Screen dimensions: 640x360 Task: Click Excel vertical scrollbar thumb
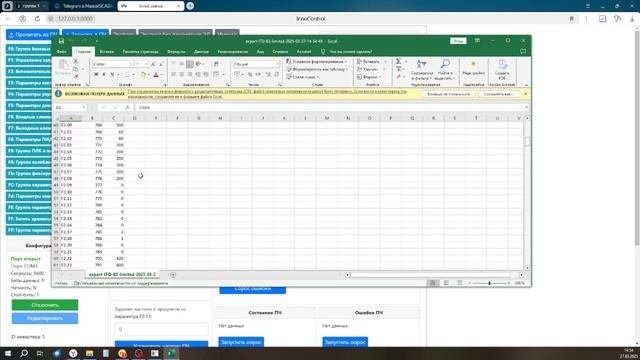tap(527, 141)
